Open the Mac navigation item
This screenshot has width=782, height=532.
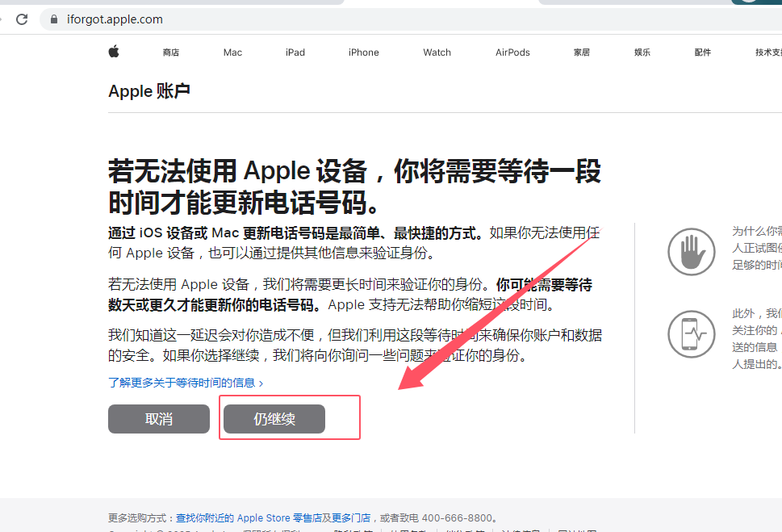click(x=232, y=52)
